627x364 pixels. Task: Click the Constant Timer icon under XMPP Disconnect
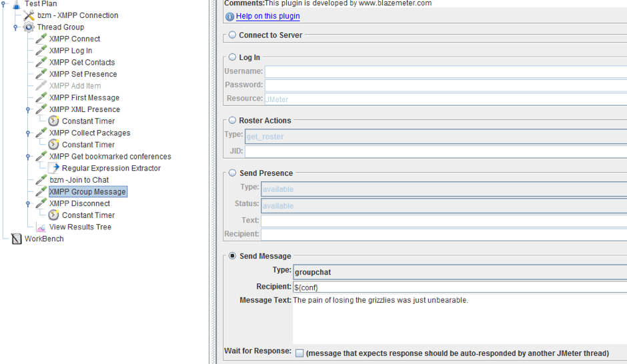pyautogui.click(x=53, y=215)
